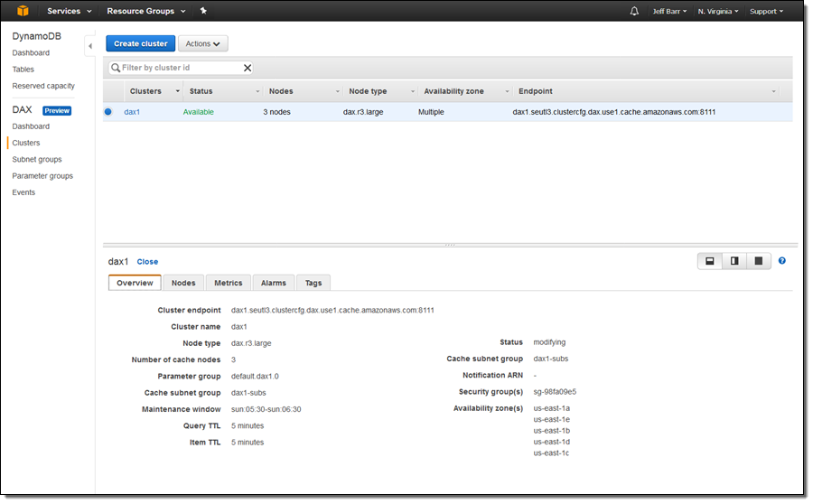The height and width of the screenshot is (504, 813).
Task: Switch to the Metrics tab
Action: (228, 283)
